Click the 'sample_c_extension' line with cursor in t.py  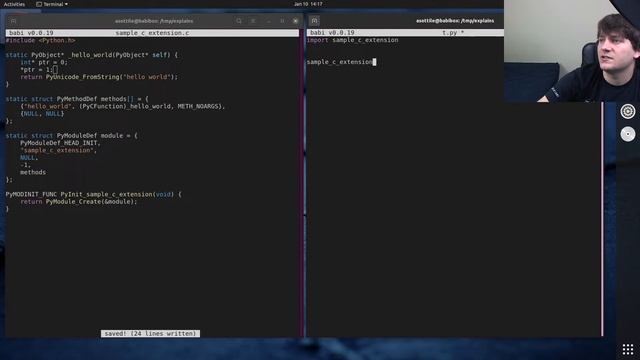[340, 62]
